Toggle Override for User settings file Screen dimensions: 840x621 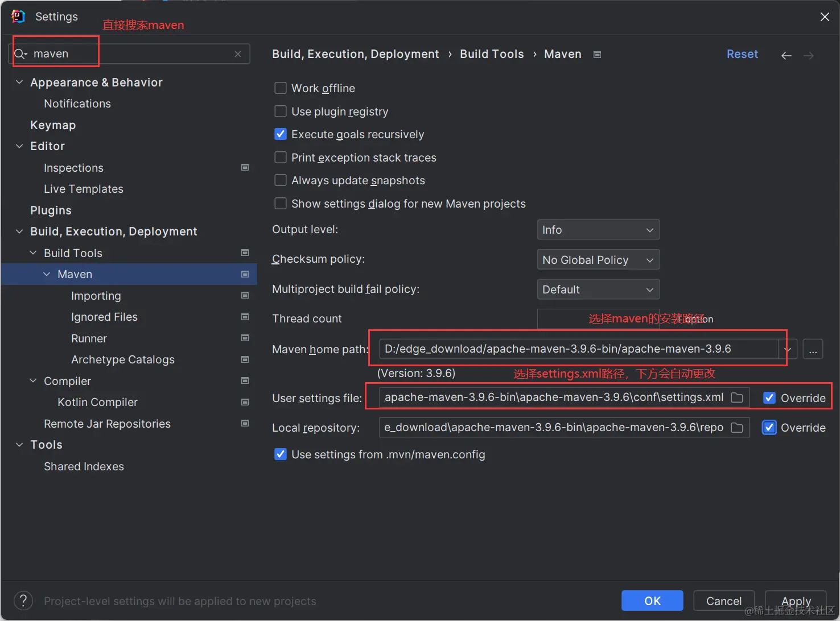click(x=769, y=398)
